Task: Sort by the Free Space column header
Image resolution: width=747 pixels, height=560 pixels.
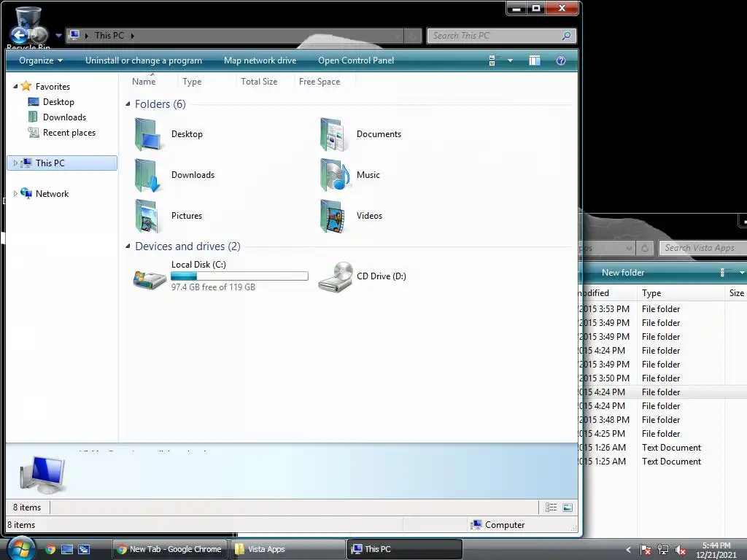Action: 320,82
